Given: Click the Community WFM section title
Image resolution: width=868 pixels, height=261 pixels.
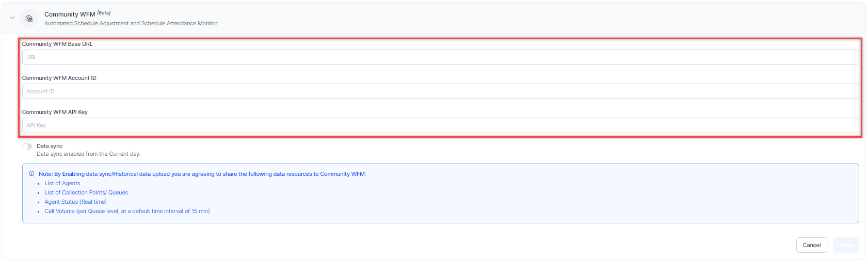Looking at the screenshot, I should click(x=70, y=14).
